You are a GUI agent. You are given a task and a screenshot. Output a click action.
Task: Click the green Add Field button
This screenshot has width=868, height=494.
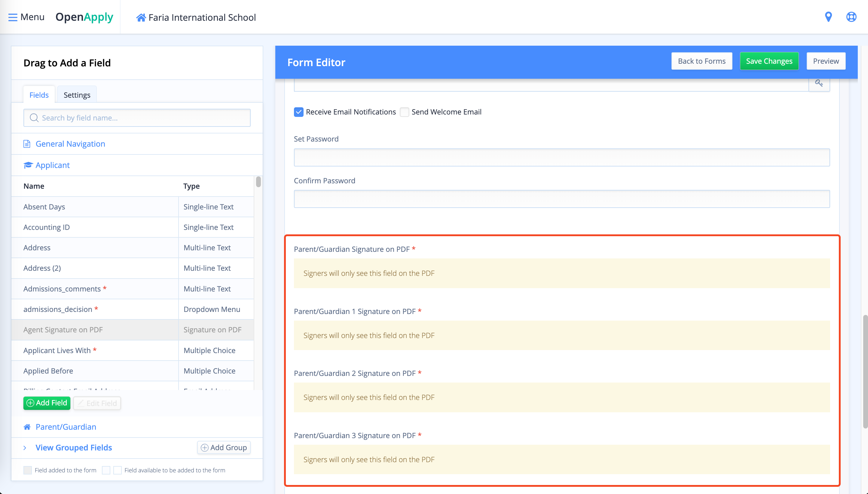[x=47, y=403]
